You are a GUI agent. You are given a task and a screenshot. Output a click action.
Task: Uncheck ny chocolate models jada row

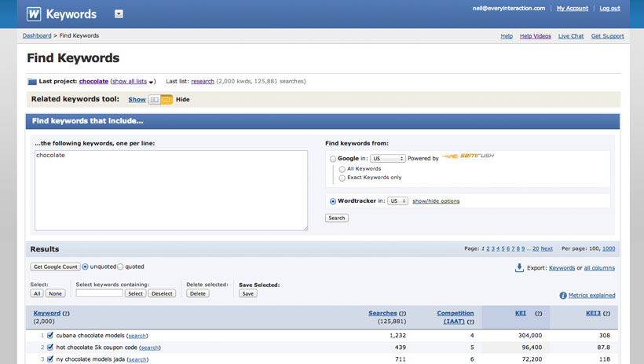(50, 359)
